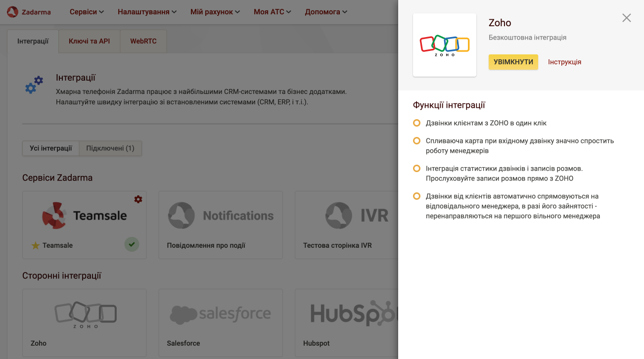Click the Повідомлення про події label

point(206,246)
